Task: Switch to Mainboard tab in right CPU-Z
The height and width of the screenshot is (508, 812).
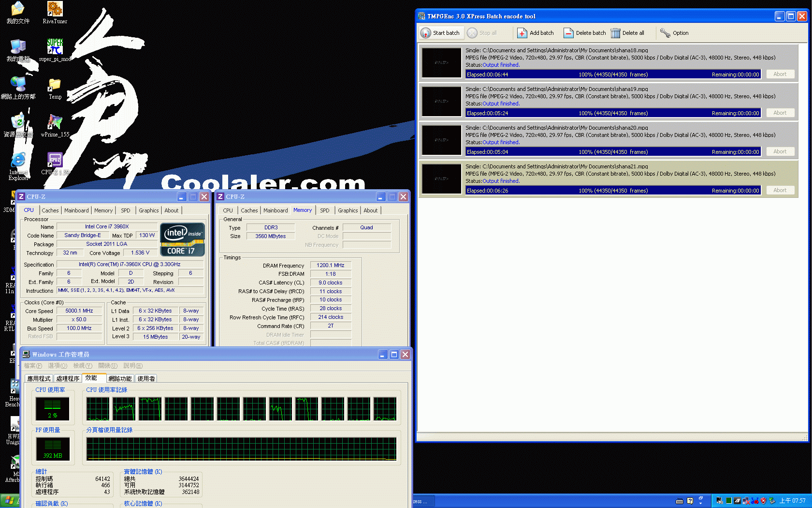Action: (x=275, y=210)
